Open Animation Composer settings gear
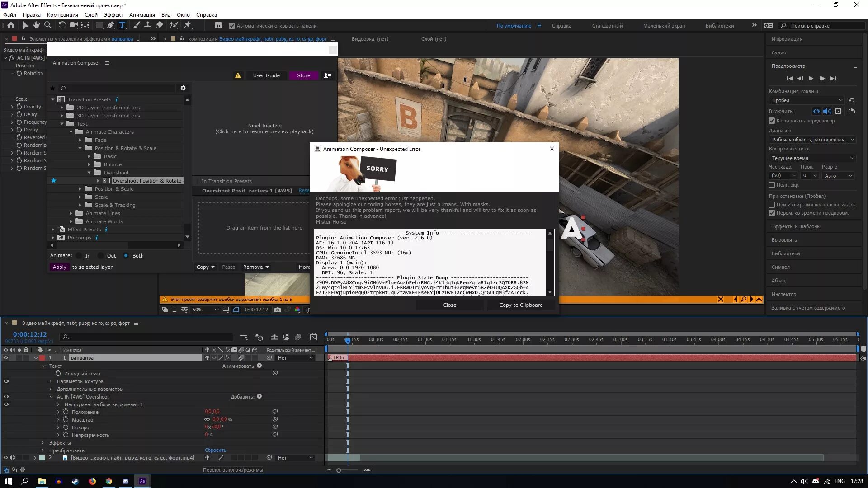 [x=183, y=88]
